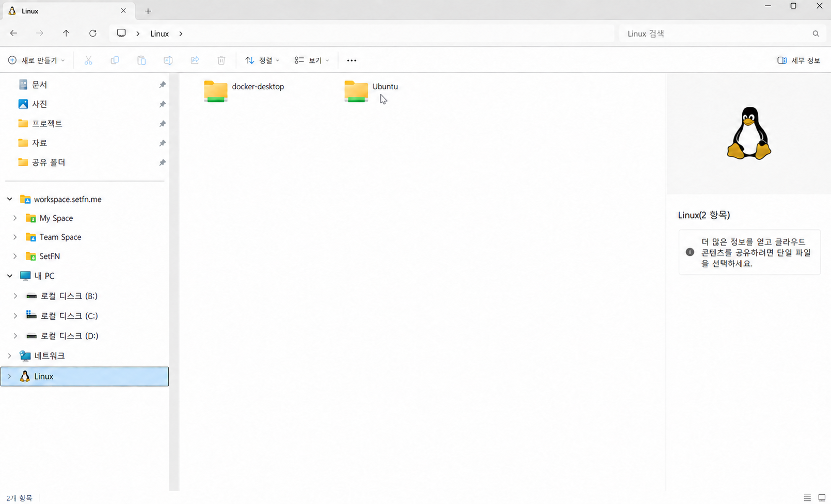Open 자료 folder in quick access

coord(40,143)
